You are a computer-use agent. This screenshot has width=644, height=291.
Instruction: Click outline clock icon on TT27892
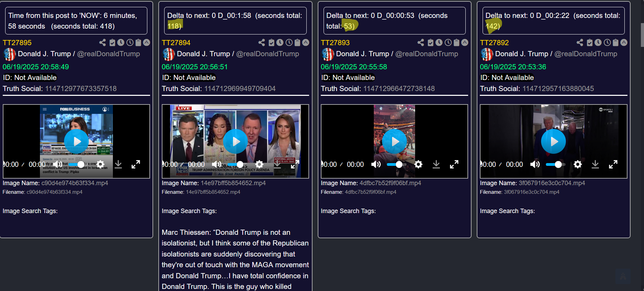(x=607, y=42)
